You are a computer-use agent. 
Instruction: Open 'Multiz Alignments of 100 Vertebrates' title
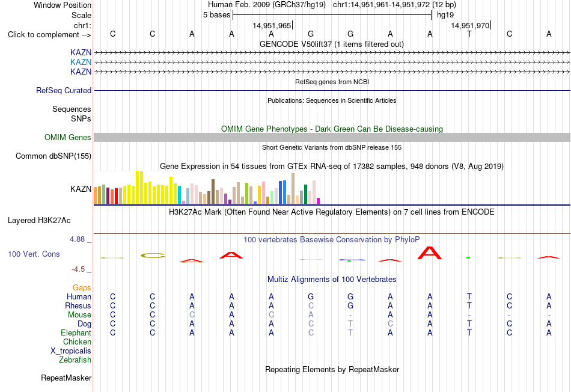332,280
